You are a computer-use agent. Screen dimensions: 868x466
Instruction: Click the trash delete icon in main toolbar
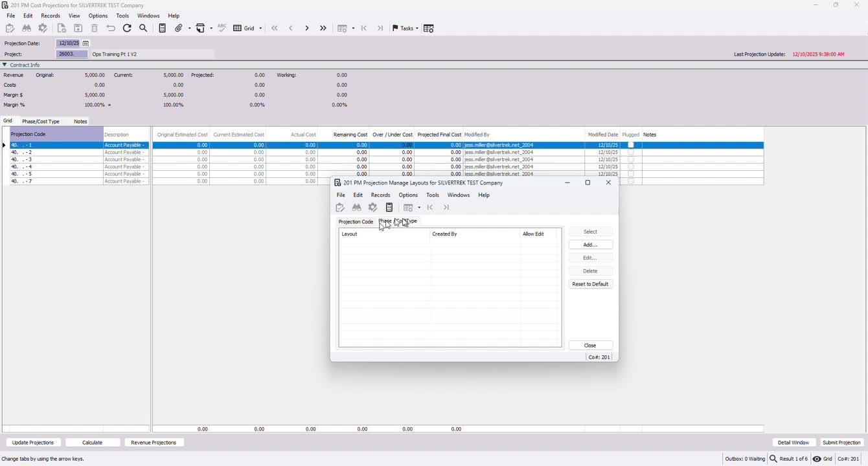pyautogui.click(x=95, y=28)
